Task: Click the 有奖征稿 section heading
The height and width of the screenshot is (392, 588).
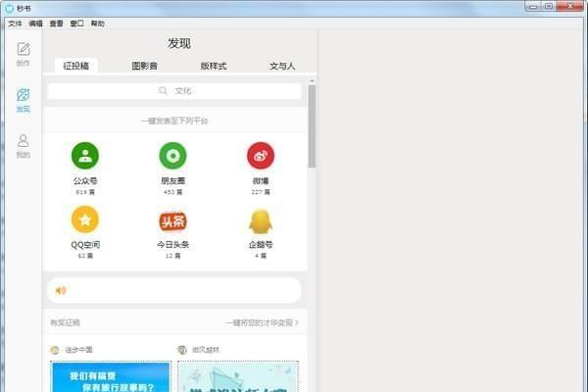Action: coord(66,322)
